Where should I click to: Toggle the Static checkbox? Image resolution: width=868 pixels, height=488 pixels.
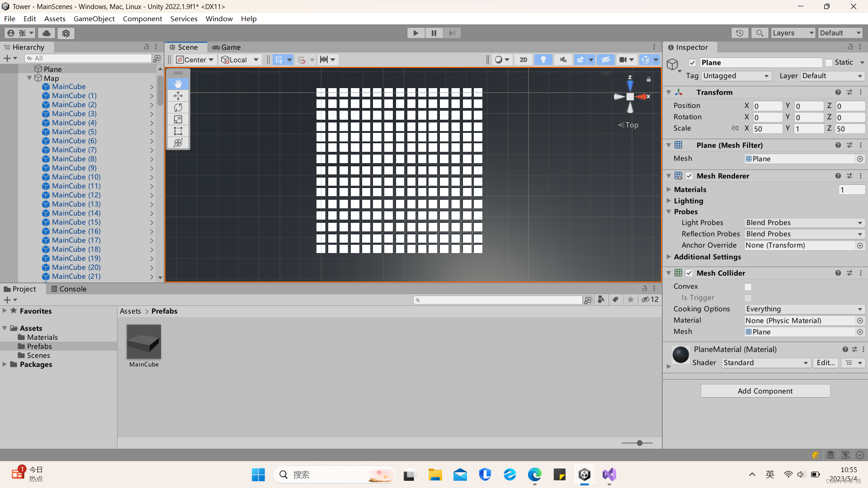point(829,63)
